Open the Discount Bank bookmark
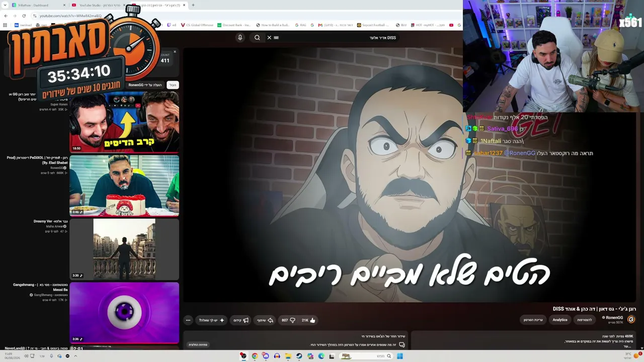 (234, 25)
